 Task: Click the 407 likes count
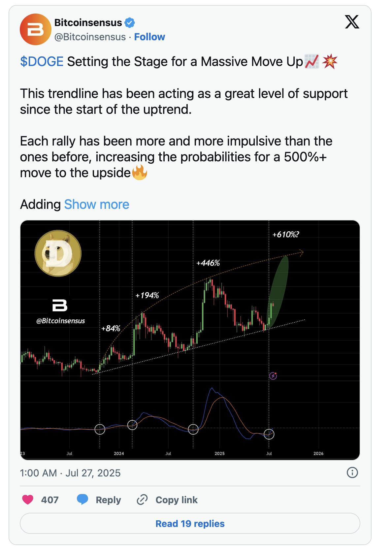coord(50,500)
